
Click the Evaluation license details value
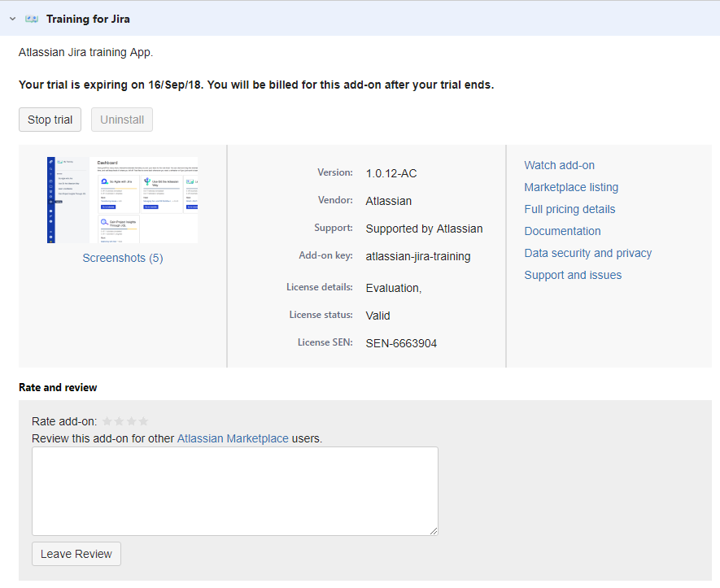pyautogui.click(x=394, y=288)
